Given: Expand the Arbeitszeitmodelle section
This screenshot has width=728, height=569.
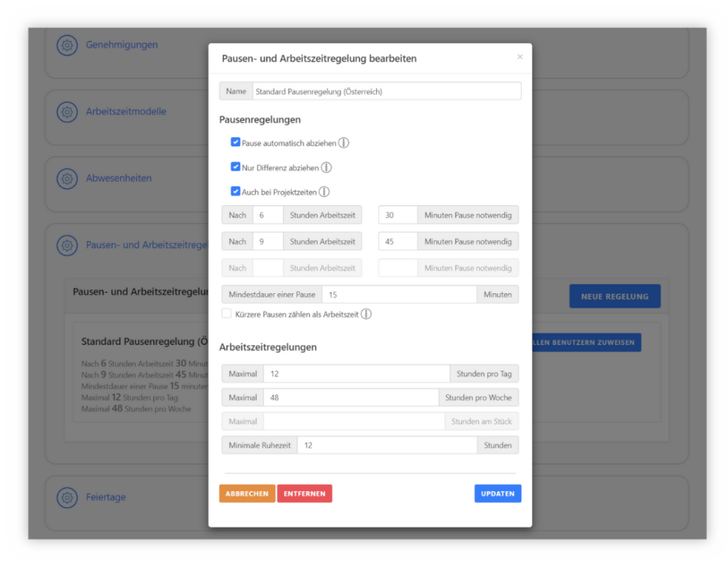Looking at the screenshot, I should 126,112.
